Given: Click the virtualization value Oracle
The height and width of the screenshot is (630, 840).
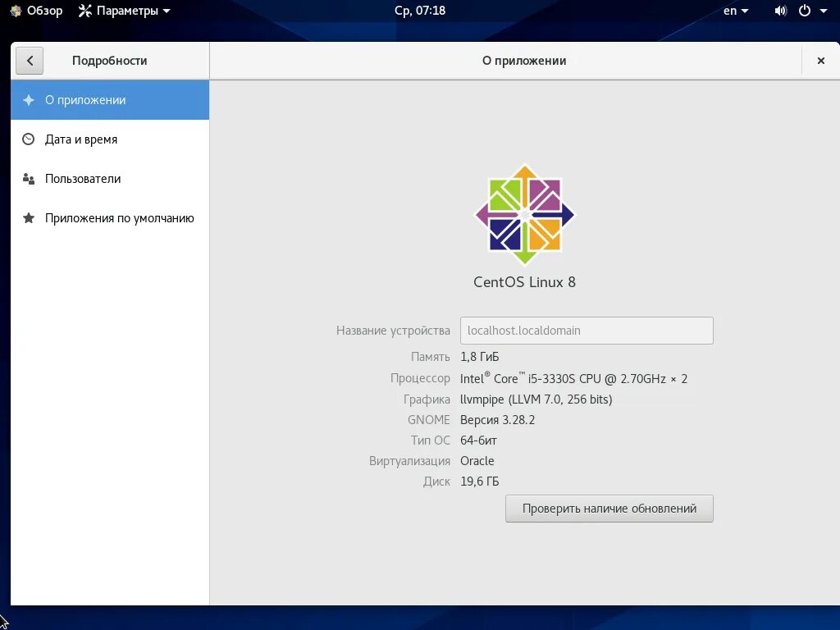Looking at the screenshot, I should click(477, 461).
